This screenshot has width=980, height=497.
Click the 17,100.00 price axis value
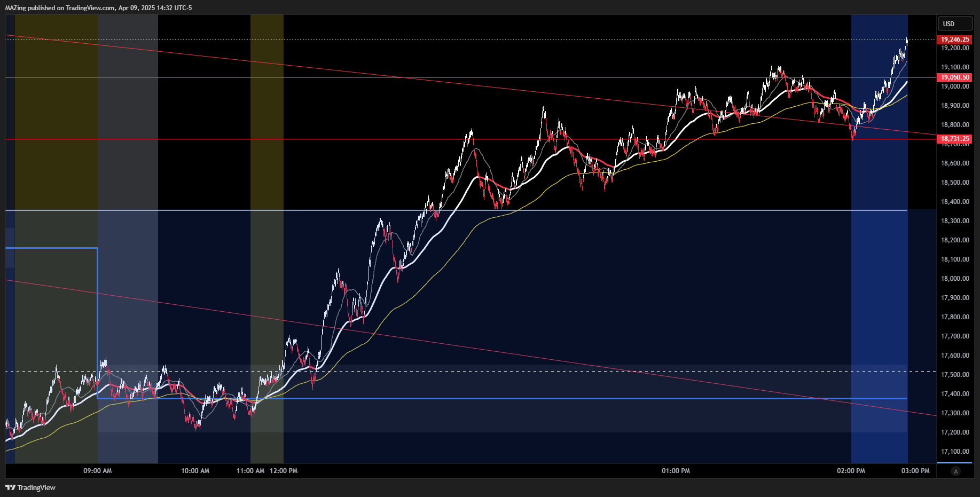[955, 452]
